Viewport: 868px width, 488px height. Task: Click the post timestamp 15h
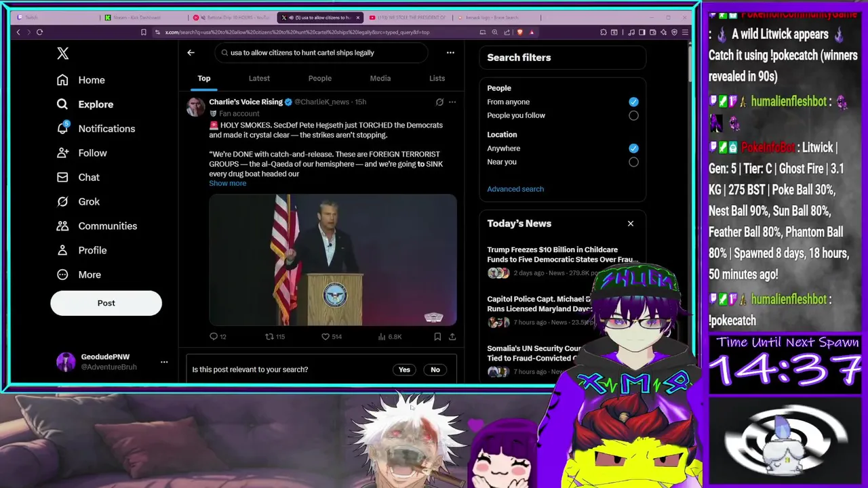point(360,102)
